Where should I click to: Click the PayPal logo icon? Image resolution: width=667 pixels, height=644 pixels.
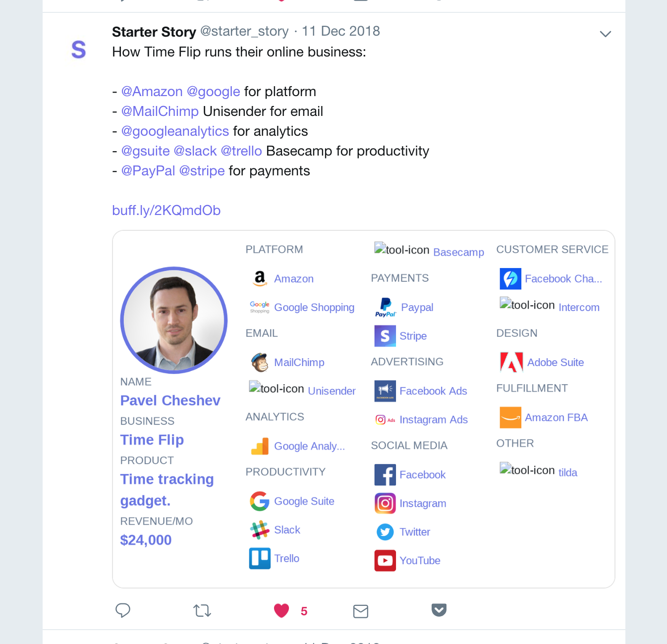(x=385, y=307)
